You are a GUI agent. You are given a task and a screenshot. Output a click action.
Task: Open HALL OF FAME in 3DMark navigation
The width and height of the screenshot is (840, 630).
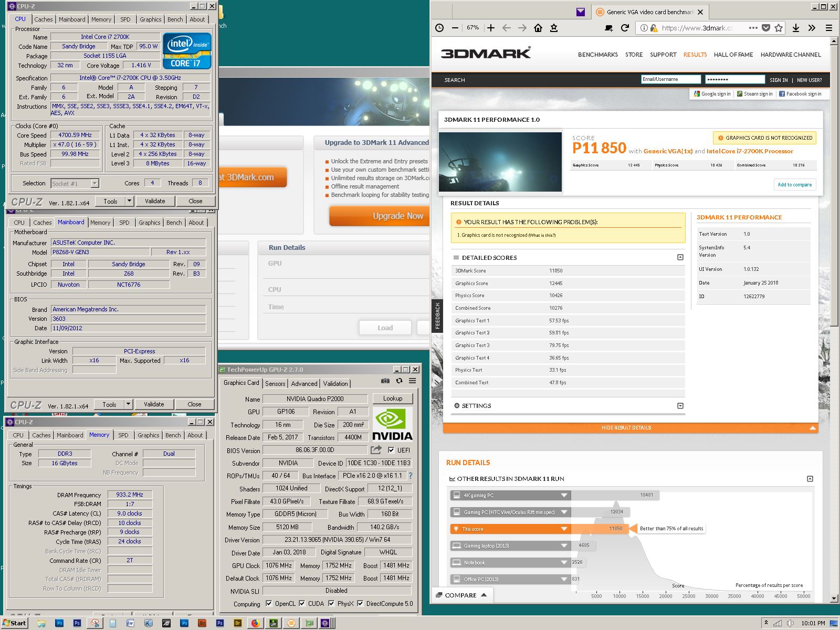click(x=733, y=55)
